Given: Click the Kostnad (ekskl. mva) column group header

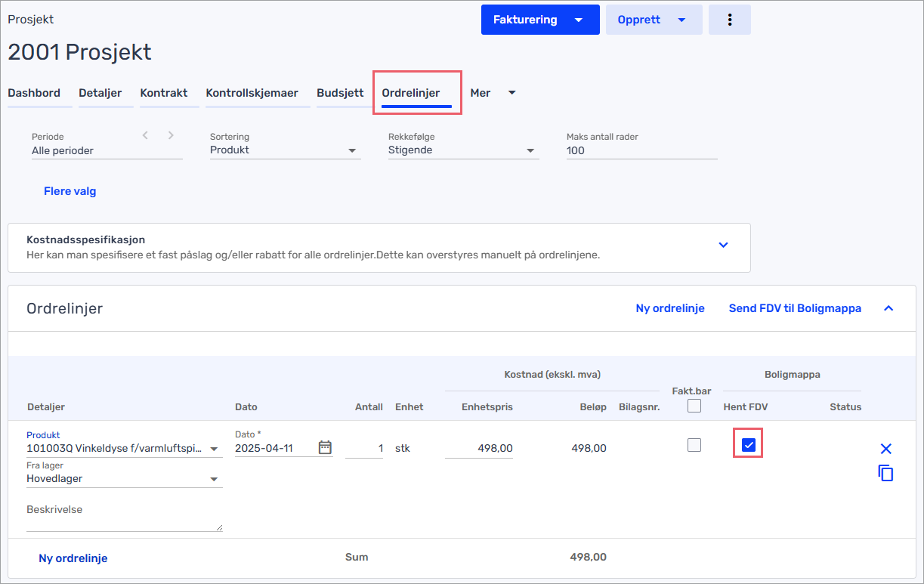Looking at the screenshot, I should click(552, 374).
